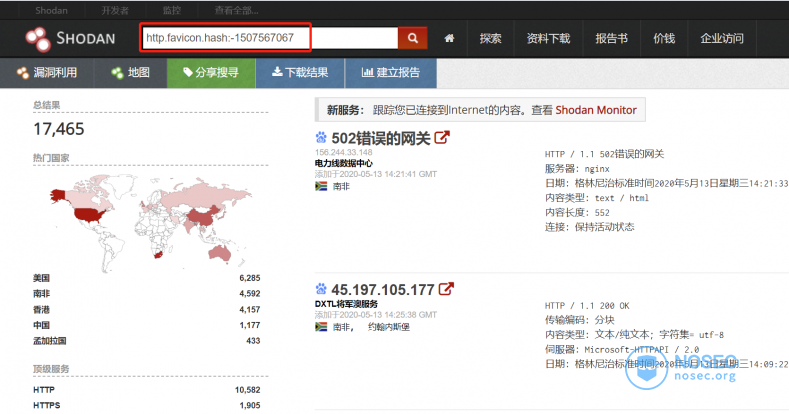The image size is (789, 414).
Task: Open 报告书 menu item
Action: pos(611,39)
